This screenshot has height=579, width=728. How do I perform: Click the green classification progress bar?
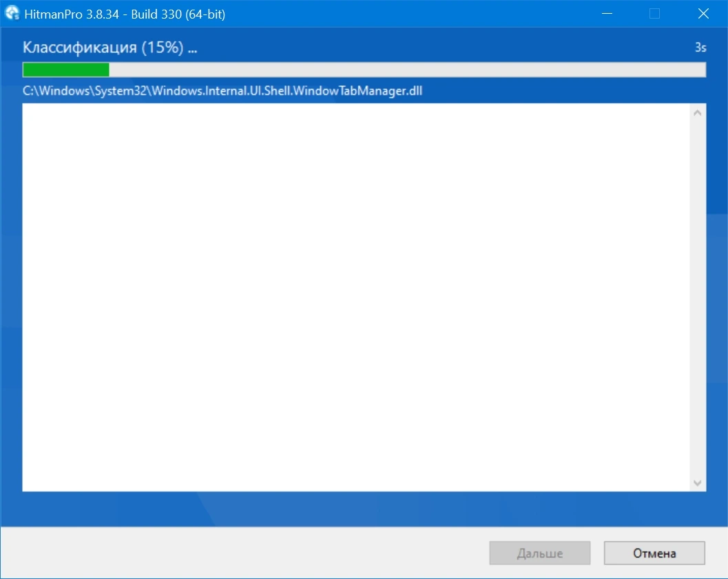pyautogui.click(x=364, y=70)
